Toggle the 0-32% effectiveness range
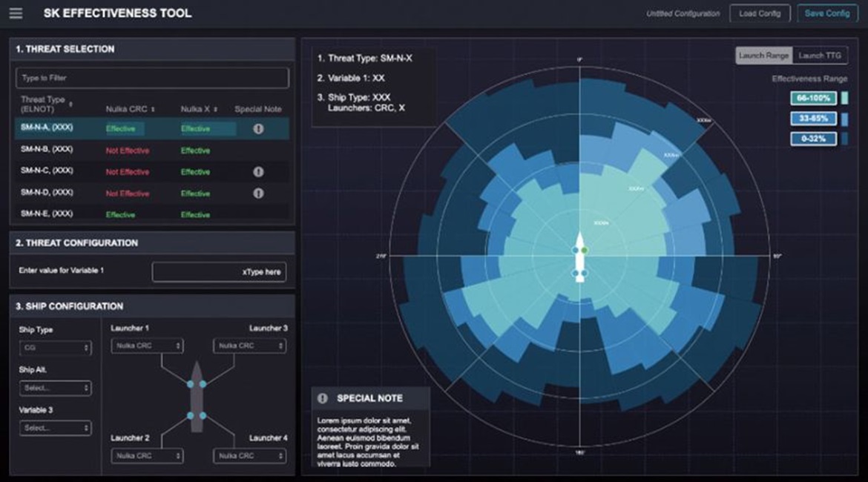 point(813,139)
